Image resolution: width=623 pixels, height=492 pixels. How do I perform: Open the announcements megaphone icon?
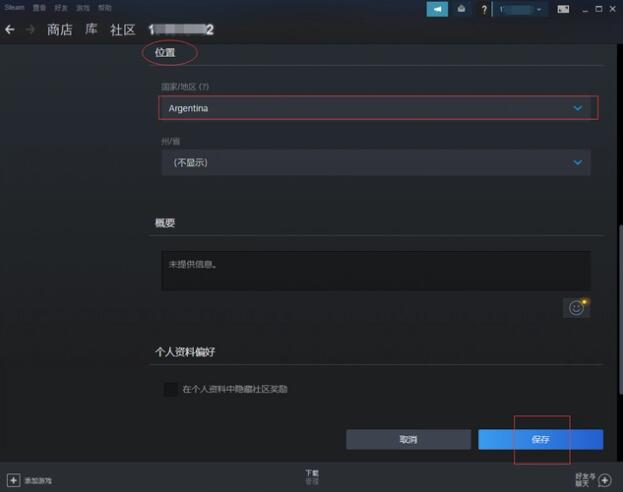pos(437,9)
